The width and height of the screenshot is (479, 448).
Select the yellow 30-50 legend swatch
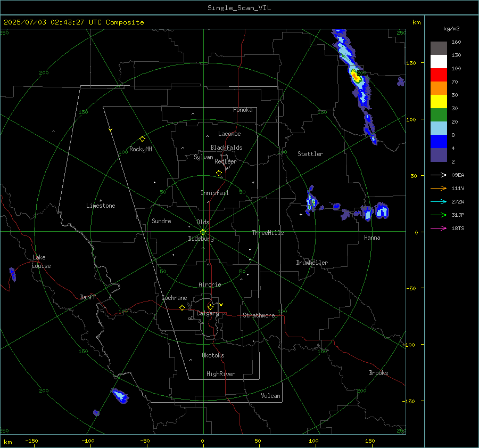[x=439, y=102]
